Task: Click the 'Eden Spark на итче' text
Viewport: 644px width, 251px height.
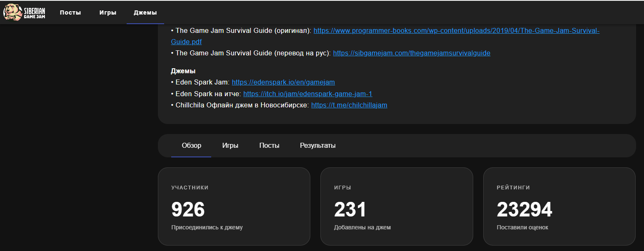Action: coord(207,94)
